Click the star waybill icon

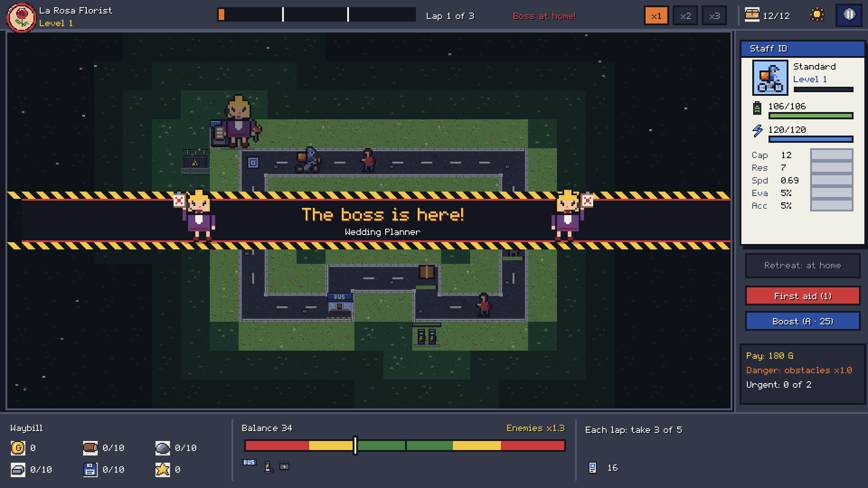click(x=163, y=469)
